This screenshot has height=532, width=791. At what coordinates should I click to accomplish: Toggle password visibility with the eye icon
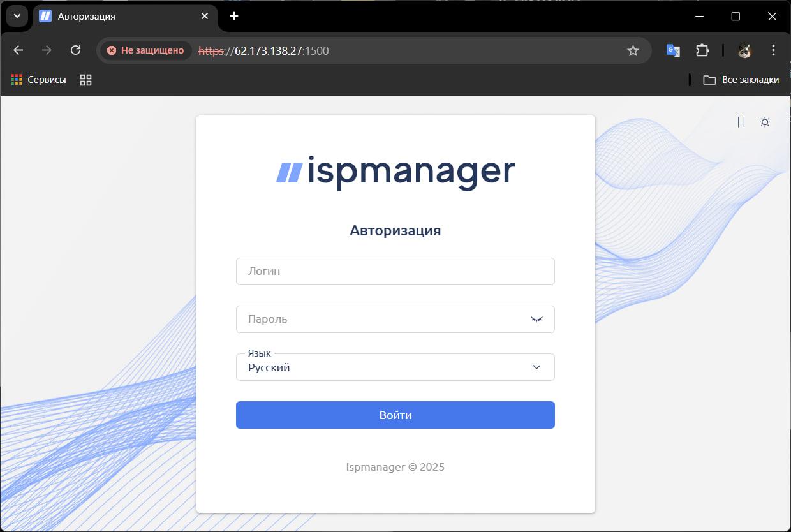point(536,319)
